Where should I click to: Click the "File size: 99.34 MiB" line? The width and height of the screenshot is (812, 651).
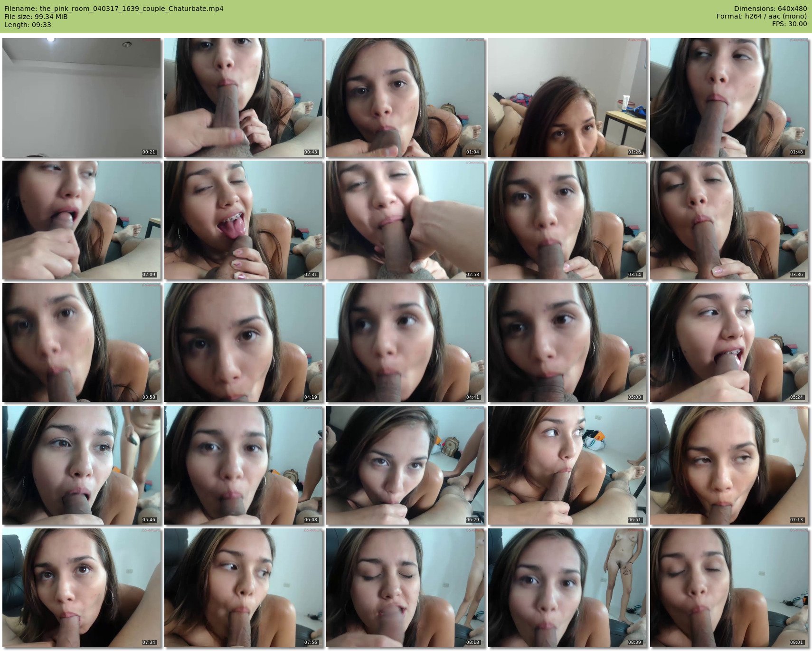point(36,17)
